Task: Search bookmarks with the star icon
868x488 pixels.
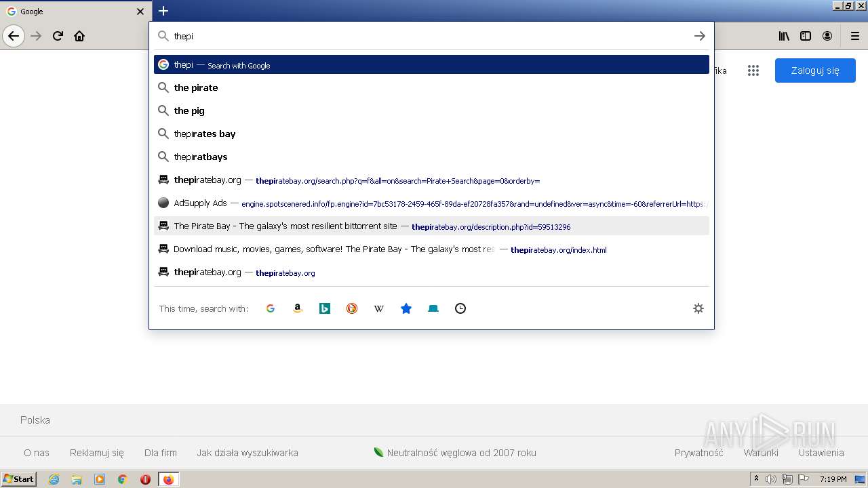Action: coord(406,308)
